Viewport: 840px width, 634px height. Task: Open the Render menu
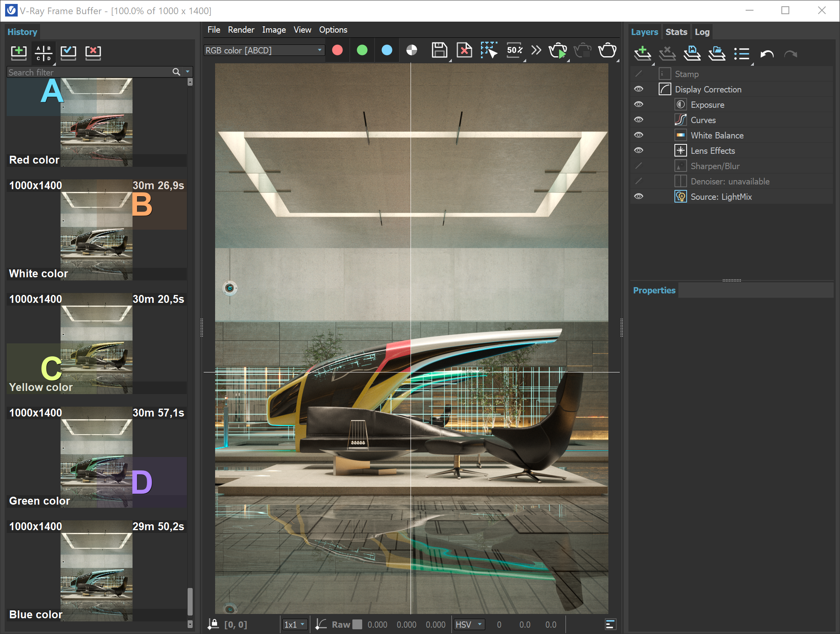(x=241, y=29)
